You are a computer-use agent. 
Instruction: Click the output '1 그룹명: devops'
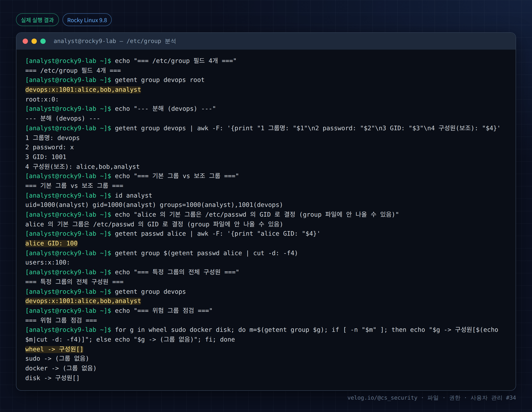coord(52,138)
